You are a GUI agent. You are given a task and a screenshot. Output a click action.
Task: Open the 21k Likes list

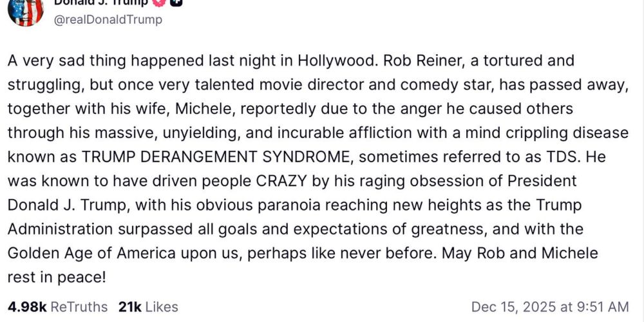[148, 307]
